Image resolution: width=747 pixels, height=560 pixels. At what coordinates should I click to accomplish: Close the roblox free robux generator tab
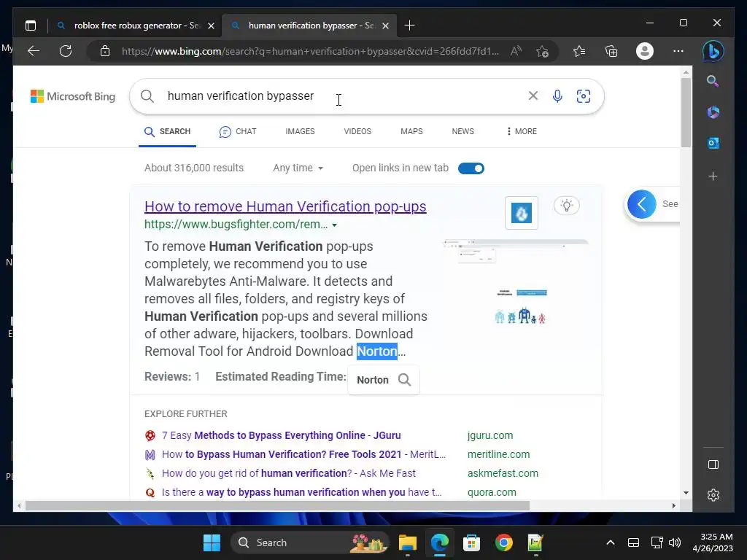click(211, 26)
